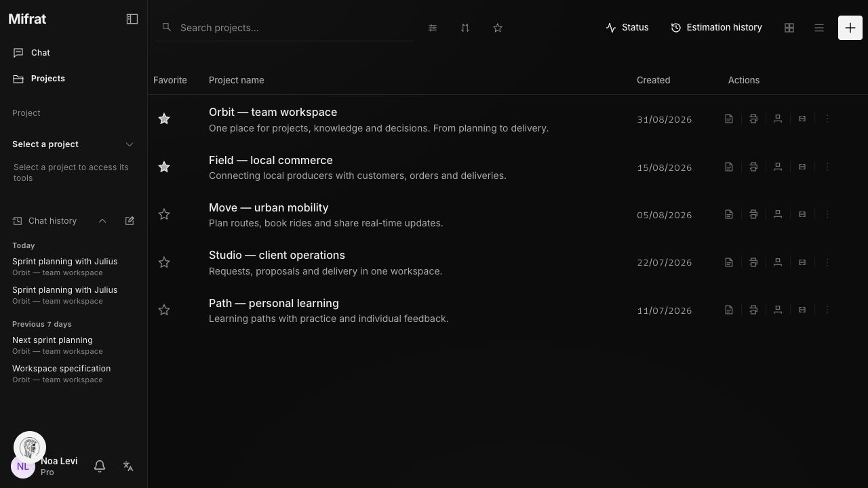
Task: Open the filter options icon
Action: [x=433, y=28]
